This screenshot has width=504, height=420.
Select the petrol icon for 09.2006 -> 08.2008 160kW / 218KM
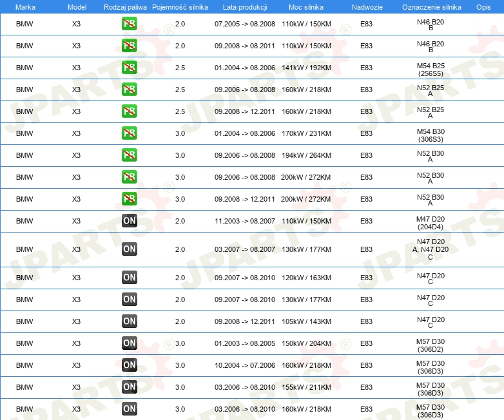[129, 90]
